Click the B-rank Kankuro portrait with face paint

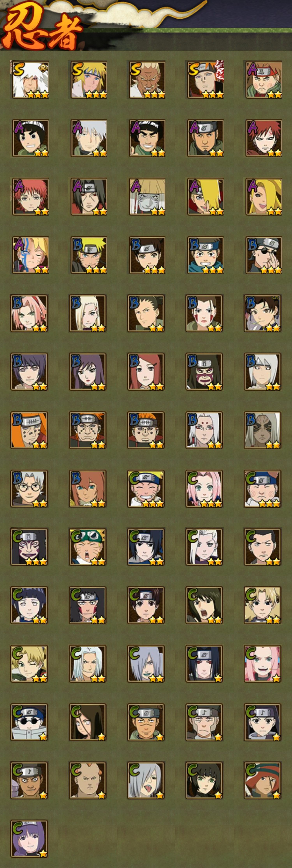(204, 372)
